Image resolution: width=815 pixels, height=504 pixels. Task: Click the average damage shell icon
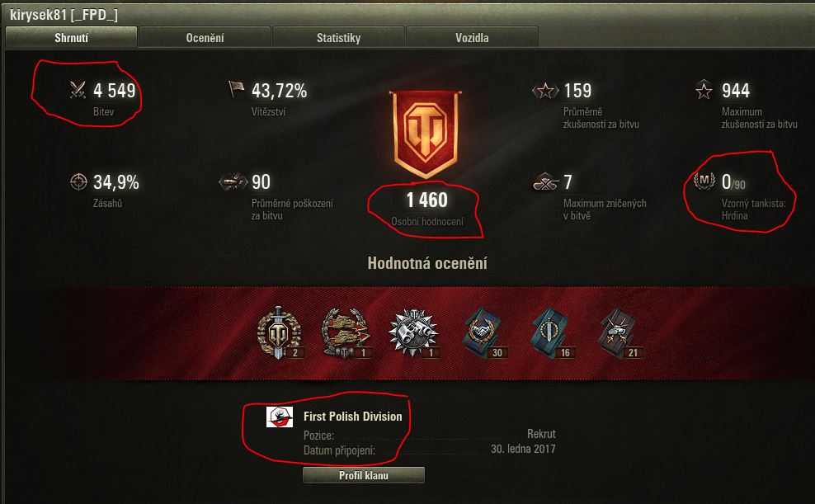[233, 181]
